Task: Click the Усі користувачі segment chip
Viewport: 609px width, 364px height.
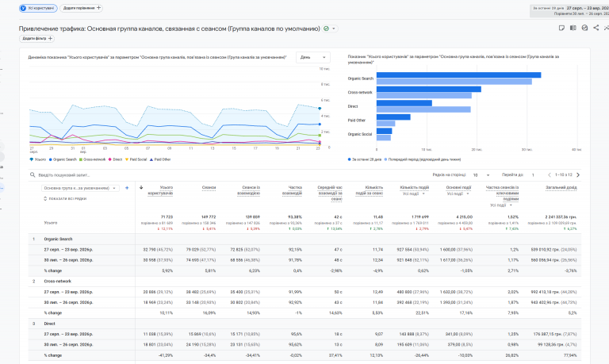Action: (38, 8)
